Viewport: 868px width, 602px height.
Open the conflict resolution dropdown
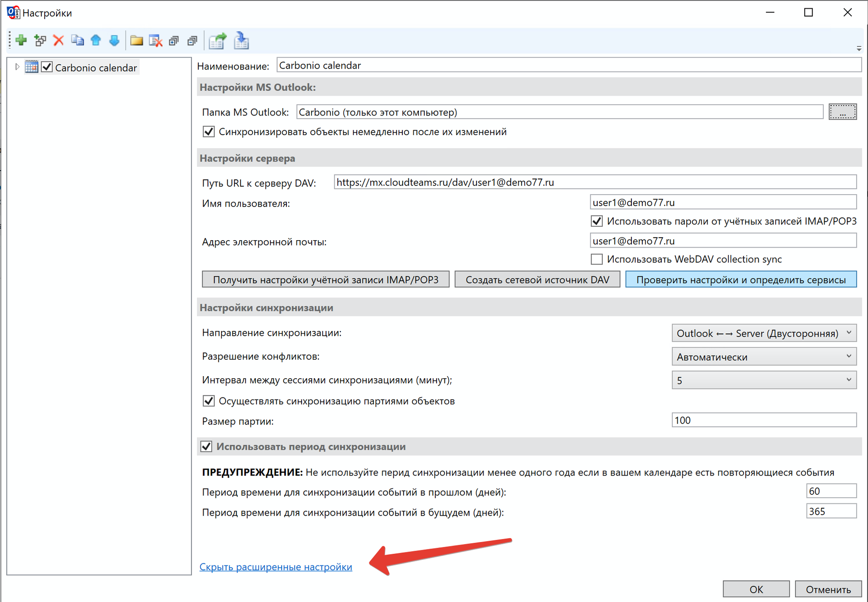764,357
